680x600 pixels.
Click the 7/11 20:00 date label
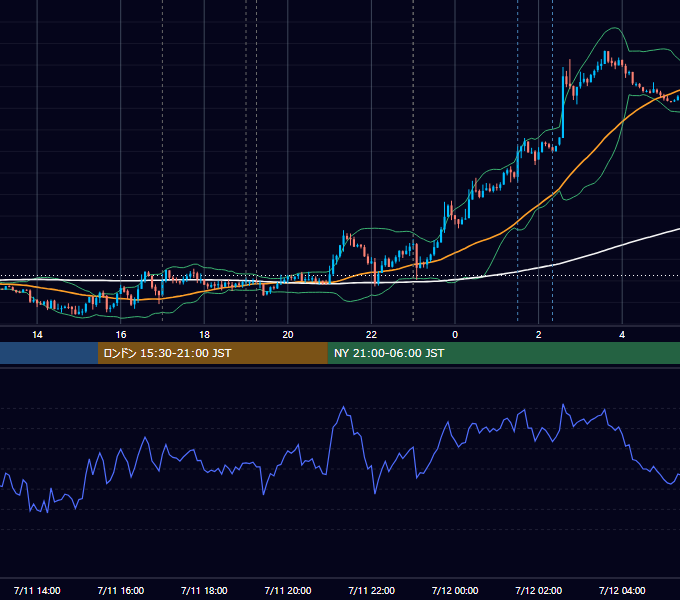288,590
